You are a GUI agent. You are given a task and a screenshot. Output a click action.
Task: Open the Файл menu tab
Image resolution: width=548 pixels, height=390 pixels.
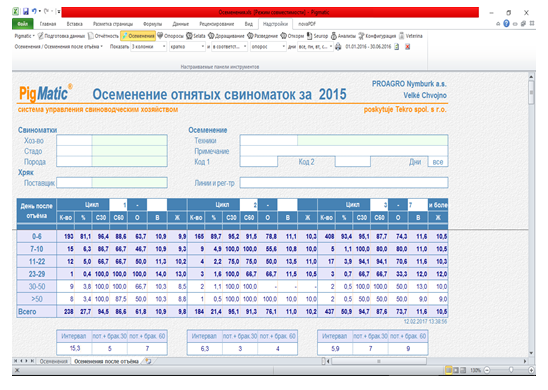pos(23,24)
